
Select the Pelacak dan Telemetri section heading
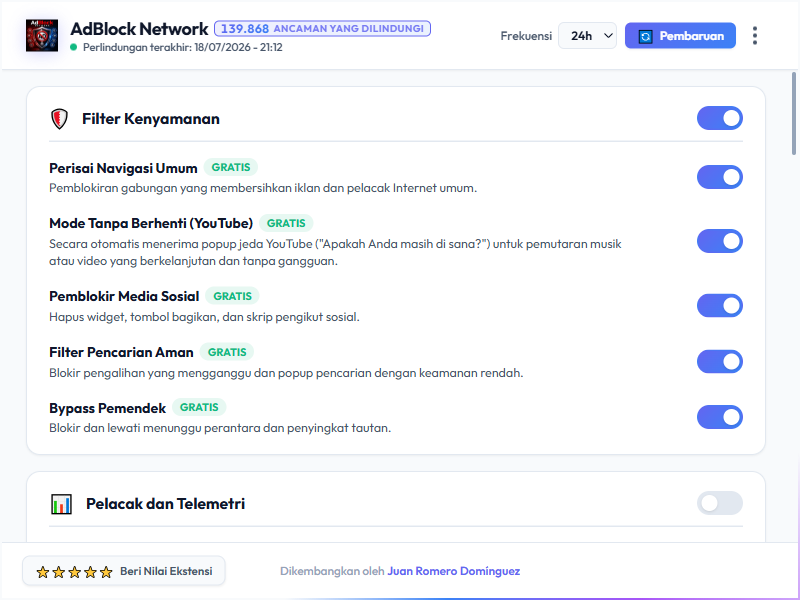point(165,504)
